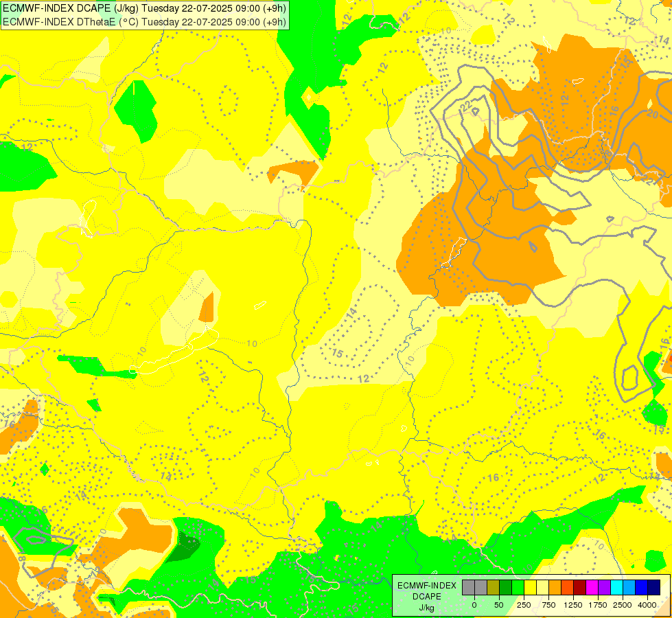Click the ECMWF-INDEX label in legend
The width and height of the screenshot is (672, 618).
click(427, 586)
